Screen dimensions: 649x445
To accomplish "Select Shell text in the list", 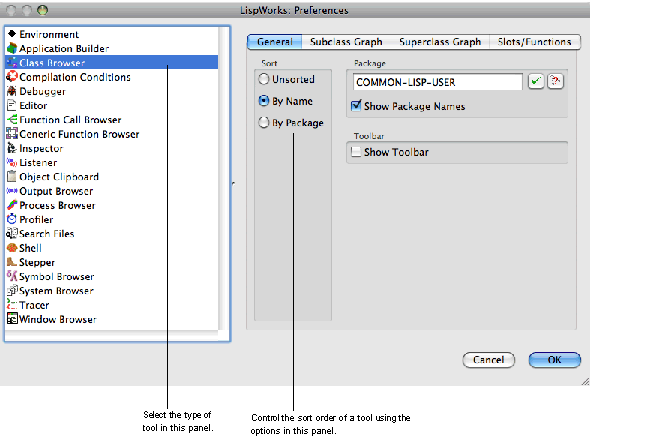I will pyautogui.click(x=30, y=248).
